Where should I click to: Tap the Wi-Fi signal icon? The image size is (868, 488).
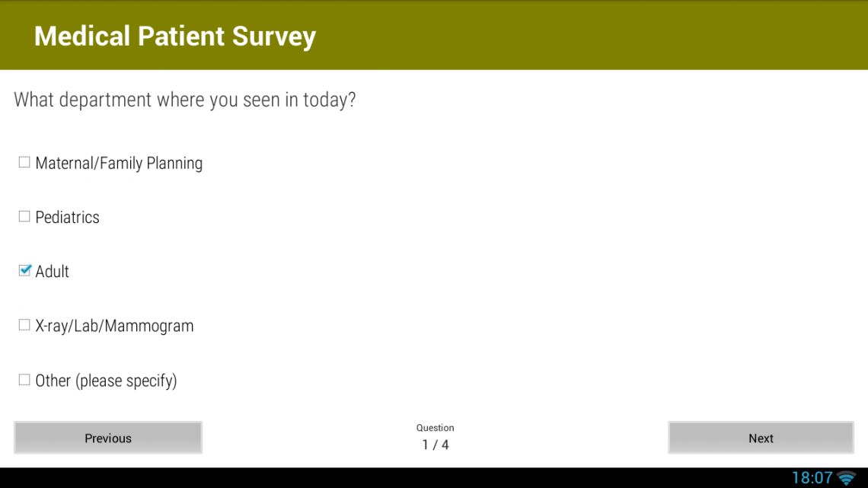(x=846, y=478)
